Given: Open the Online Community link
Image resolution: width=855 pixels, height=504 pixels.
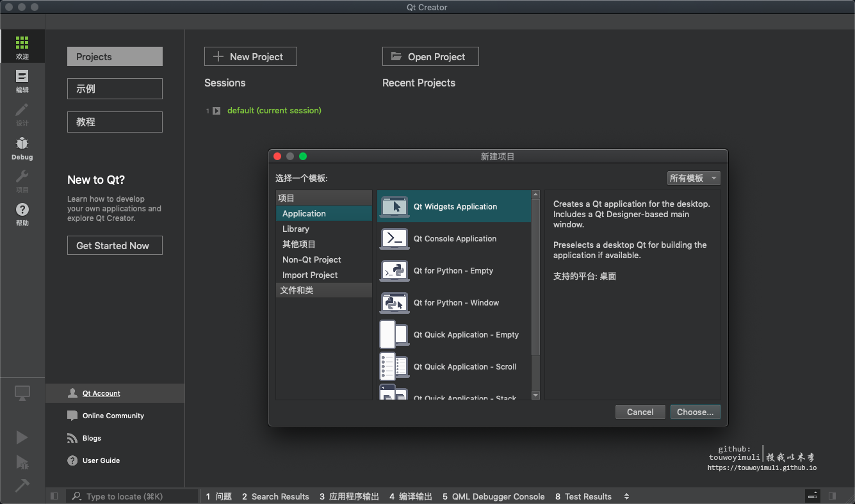Looking at the screenshot, I should click(x=113, y=416).
